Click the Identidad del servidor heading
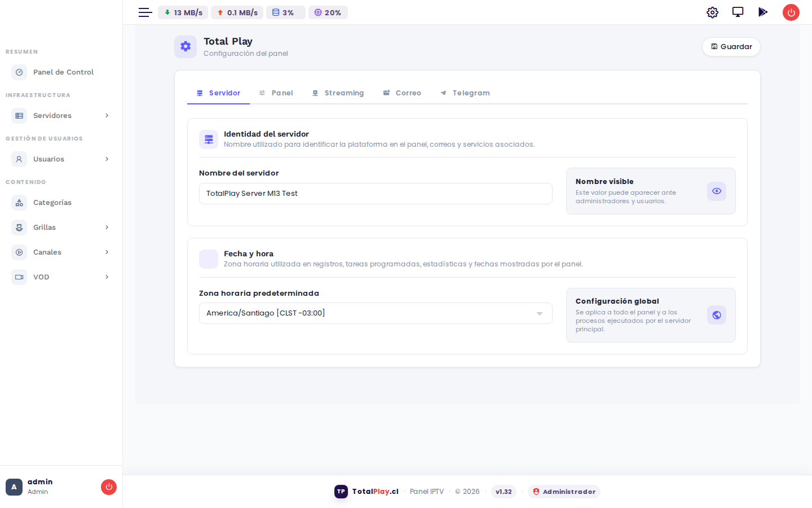 (266, 134)
